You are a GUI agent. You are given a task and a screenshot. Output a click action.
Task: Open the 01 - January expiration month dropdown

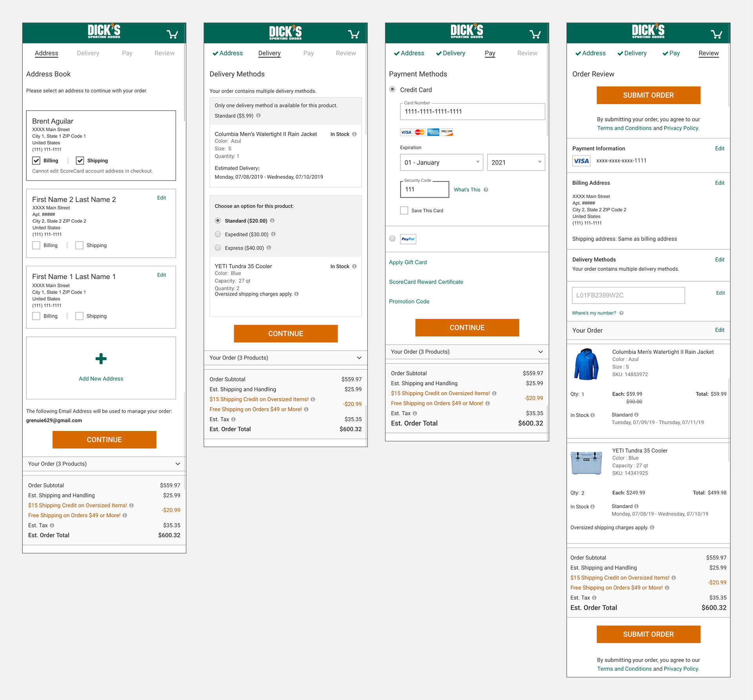[442, 162]
